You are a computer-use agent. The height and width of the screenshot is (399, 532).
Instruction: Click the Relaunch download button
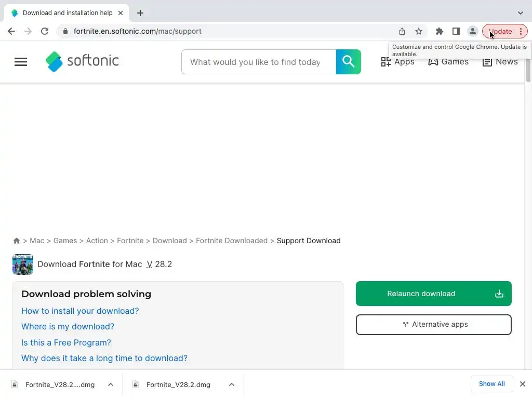point(434,294)
